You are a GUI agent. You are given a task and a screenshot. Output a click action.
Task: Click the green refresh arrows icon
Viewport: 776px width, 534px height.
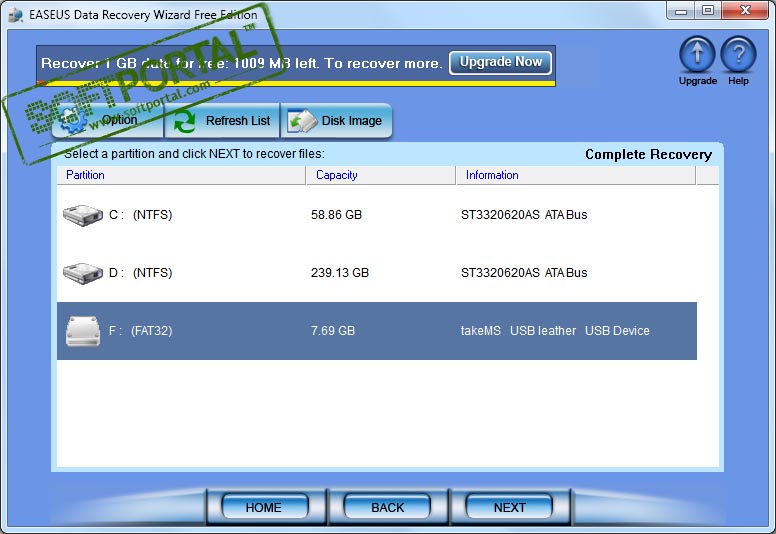point(185,121)
